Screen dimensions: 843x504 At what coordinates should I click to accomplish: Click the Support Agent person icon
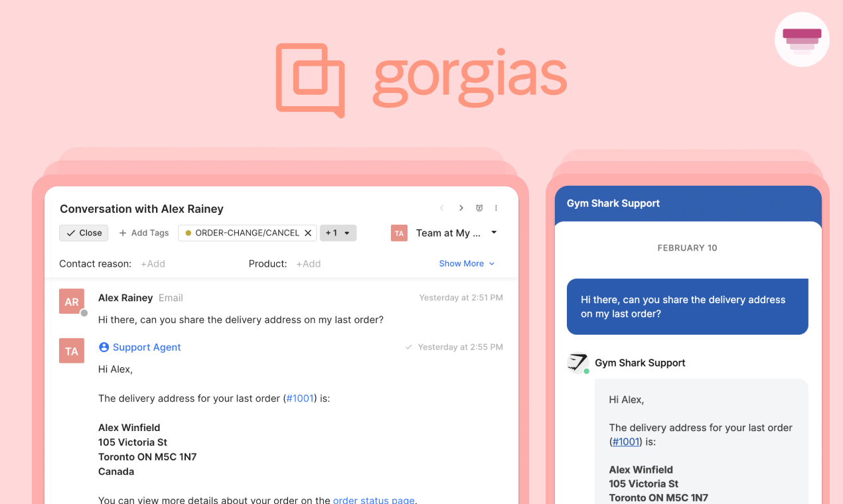click(104, 347)
